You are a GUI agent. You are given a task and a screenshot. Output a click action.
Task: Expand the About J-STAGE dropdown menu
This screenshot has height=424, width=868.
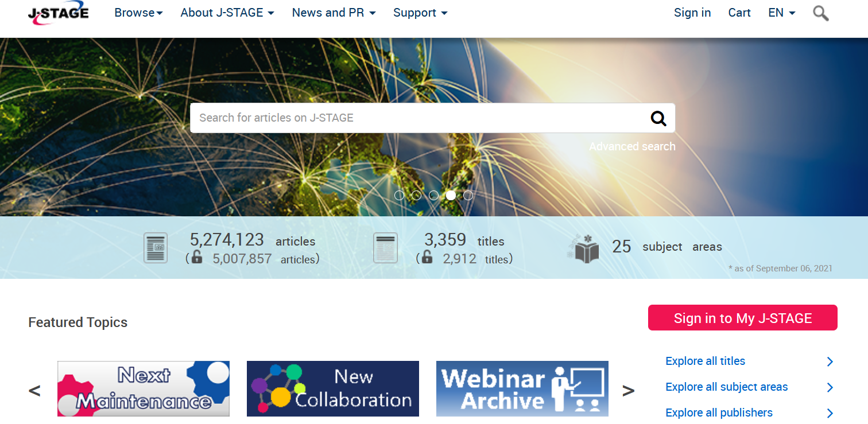point(227,13)
